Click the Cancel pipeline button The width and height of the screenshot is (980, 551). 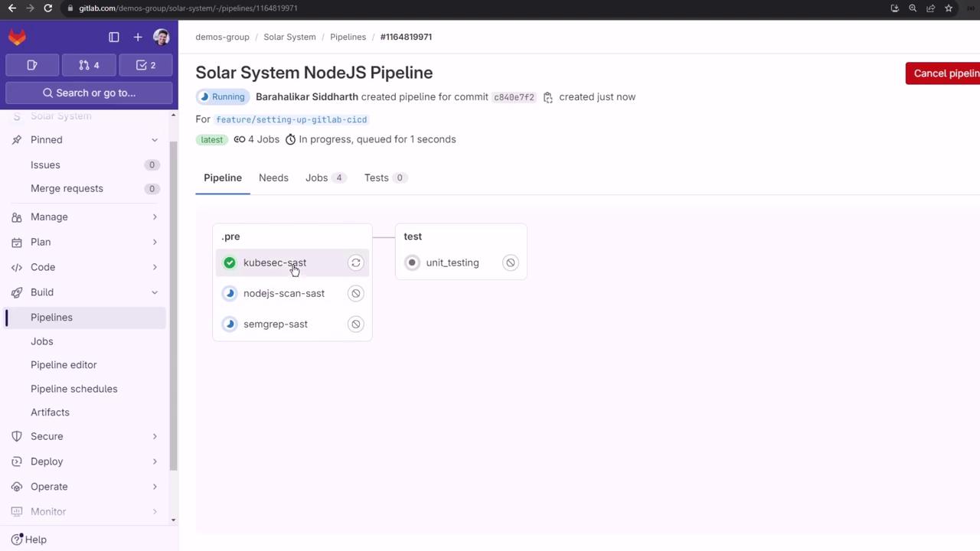click(x=944, y=73)
